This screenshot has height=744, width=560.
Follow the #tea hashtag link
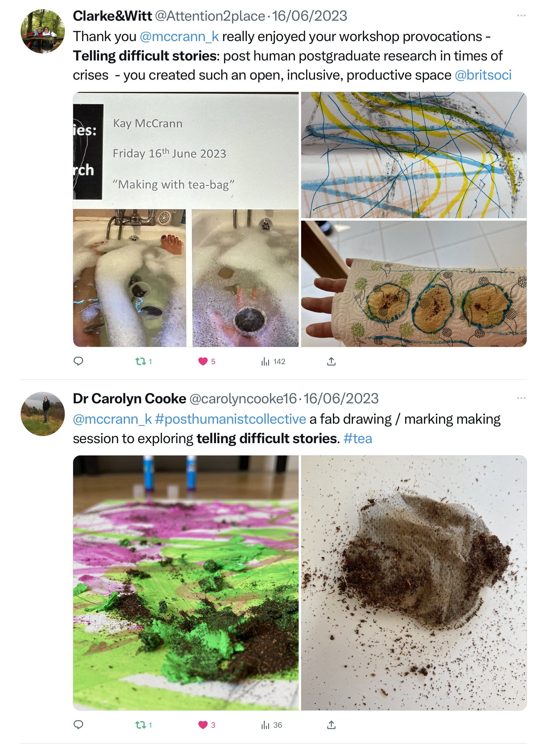pos(358,439)
